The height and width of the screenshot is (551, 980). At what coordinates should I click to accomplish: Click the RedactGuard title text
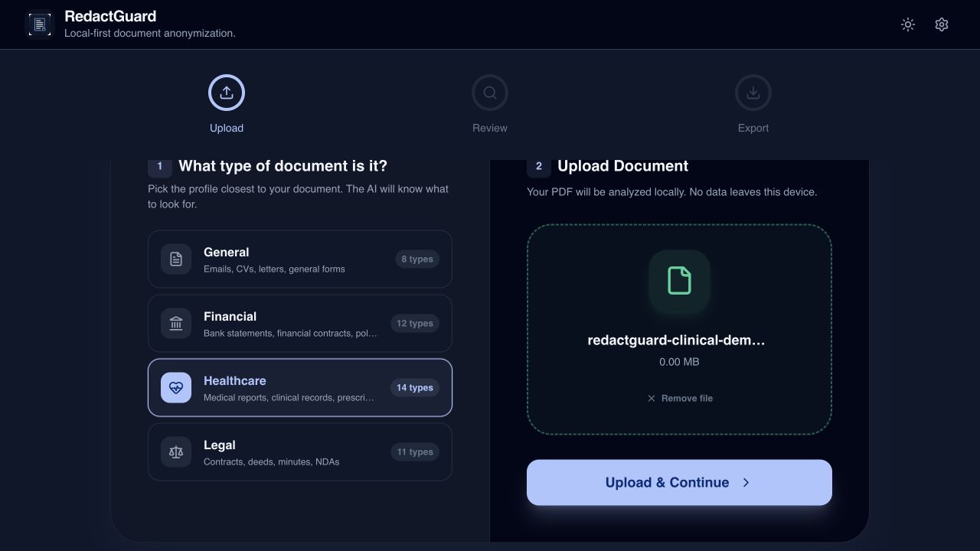(110, 16)
